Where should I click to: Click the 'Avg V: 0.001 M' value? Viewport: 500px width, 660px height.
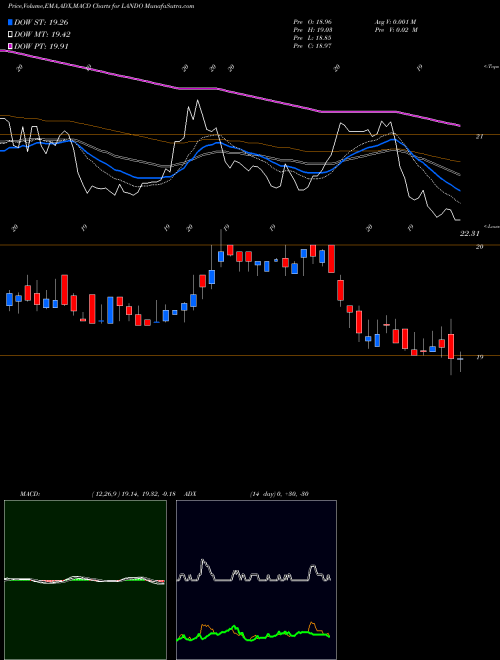[397, 22]
